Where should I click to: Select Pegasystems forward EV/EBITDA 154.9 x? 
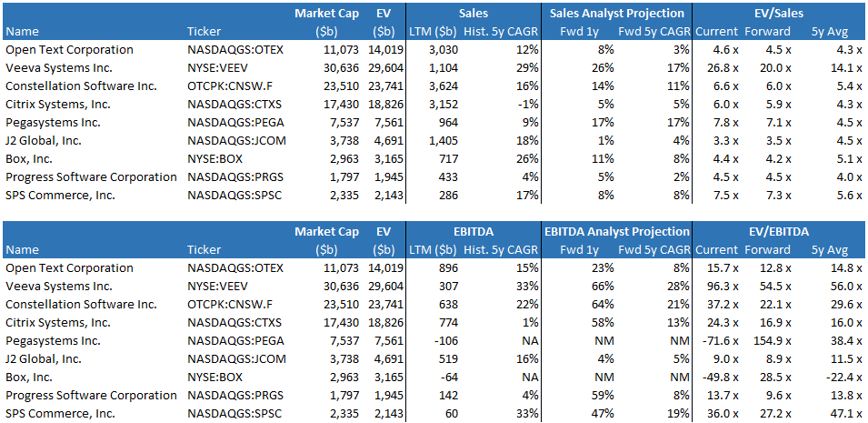pyautogui.click(x=771, y=341)
